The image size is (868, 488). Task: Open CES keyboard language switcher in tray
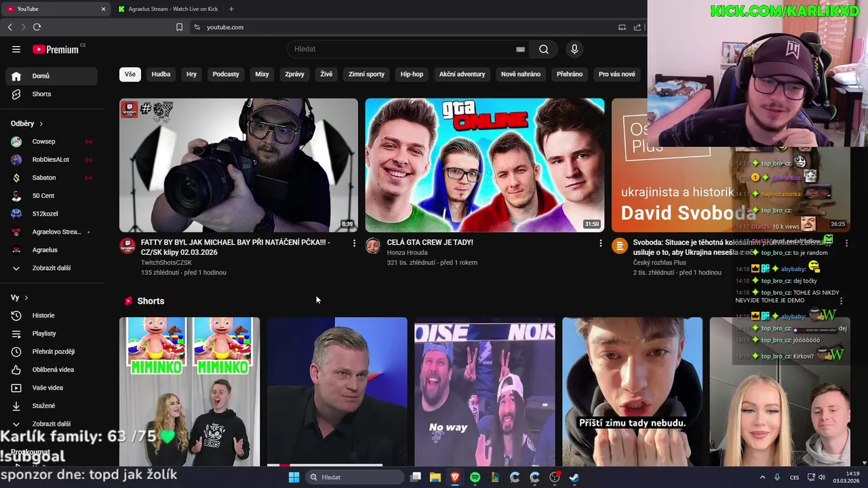[x=794, y=477]
